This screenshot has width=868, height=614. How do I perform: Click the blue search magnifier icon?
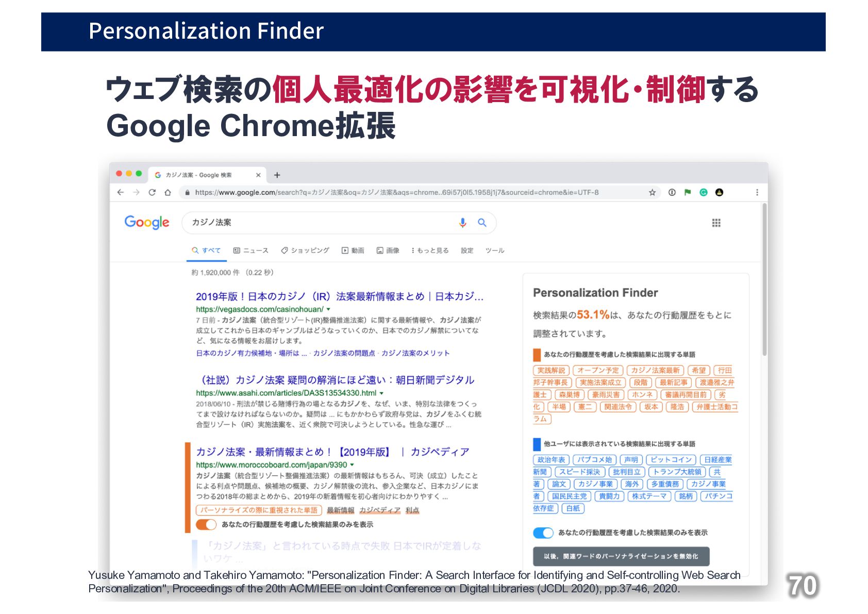[x=482, y=222]
